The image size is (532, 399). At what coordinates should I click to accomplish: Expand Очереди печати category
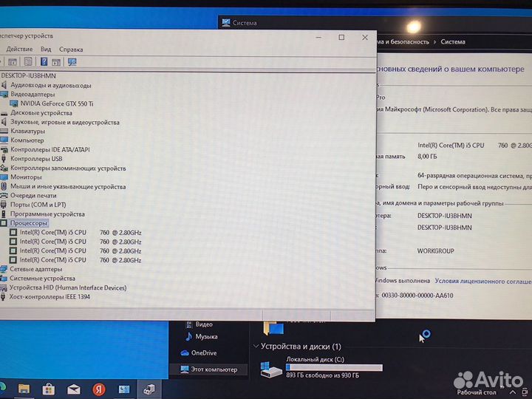33,195
